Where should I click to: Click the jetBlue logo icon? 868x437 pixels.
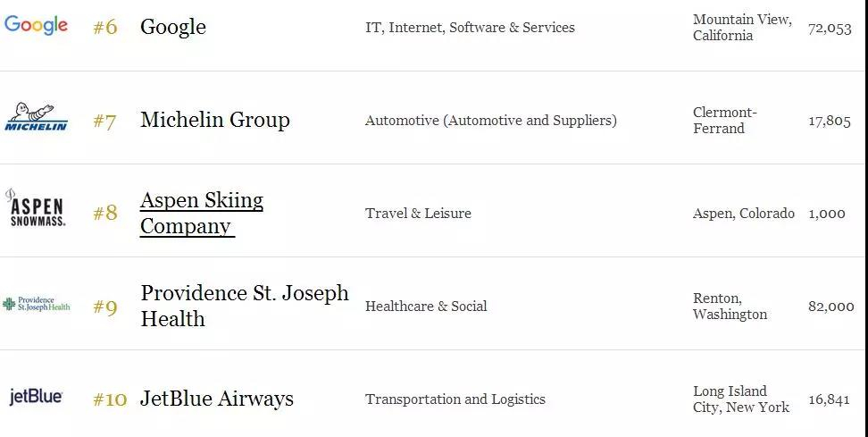point(36,397)
